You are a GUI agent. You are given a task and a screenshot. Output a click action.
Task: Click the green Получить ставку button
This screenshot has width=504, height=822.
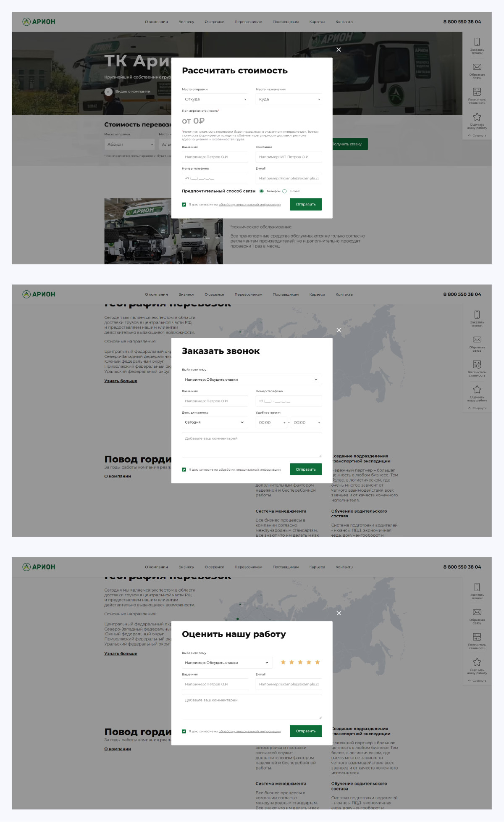click(x=349, y=144)
